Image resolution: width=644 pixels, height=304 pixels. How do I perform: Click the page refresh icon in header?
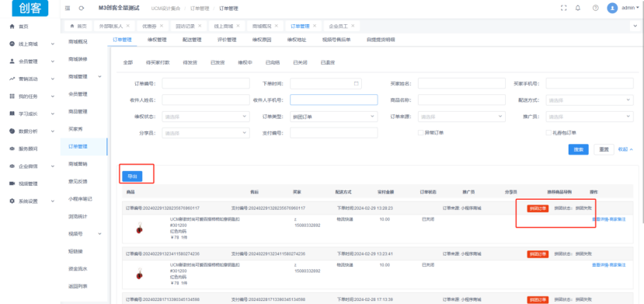[82, 9]
